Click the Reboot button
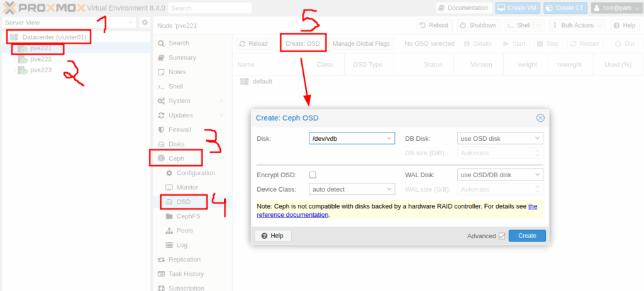The image size is (644, 291). point(435,25)
